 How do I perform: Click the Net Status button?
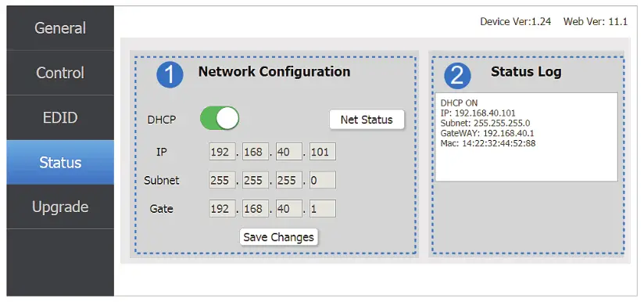pyautogui.click(x=367, y=120)
